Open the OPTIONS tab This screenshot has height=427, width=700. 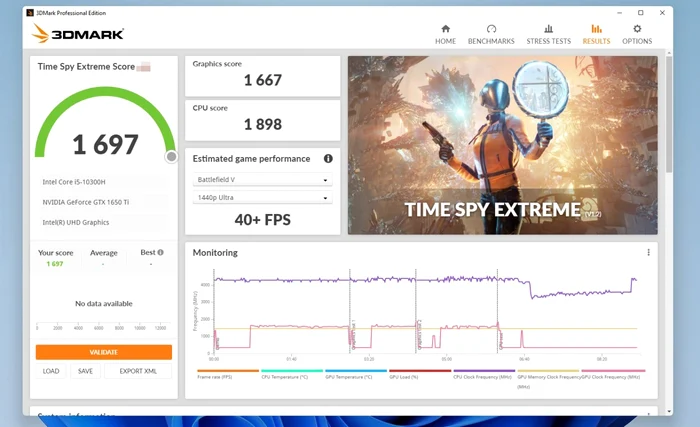pyautogui.click(x=637, y=35)
